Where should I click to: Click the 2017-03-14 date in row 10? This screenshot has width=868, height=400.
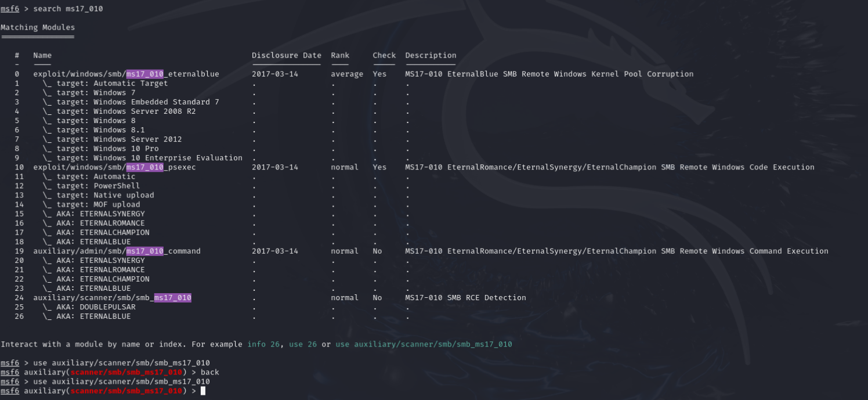275,167
